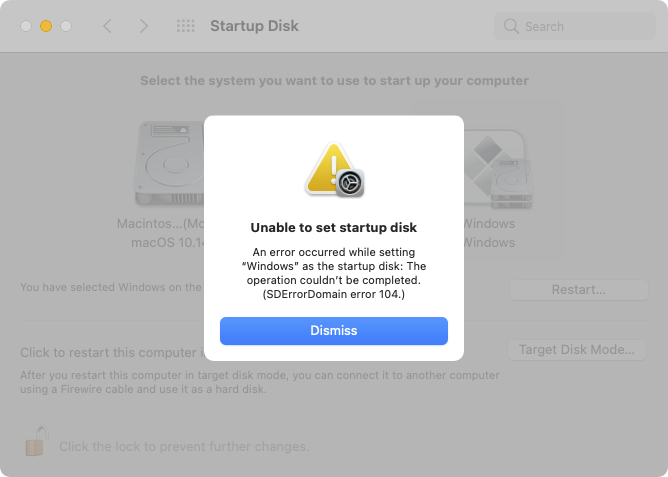Viewport: 668px width, 477px height.
Task: Click the macOS 10.14 disk label
Action: tap(161, 242)
